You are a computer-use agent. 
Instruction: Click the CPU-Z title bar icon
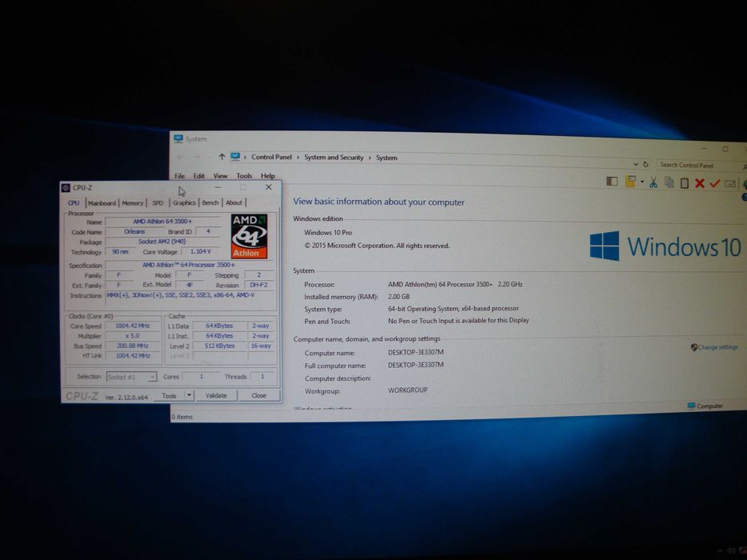[x=66, y=188]
